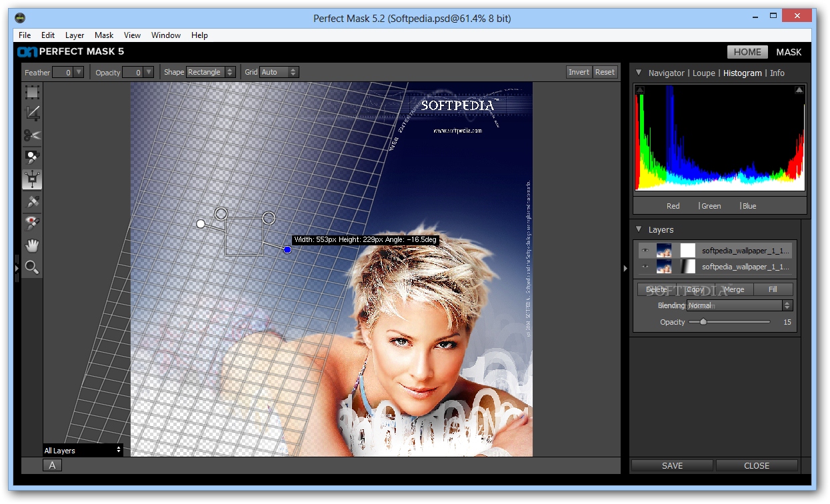This screenshot has width=830, height=504.
Task: Select the Chisel tool with crossed brush
Action: click(x=32, y=201)
